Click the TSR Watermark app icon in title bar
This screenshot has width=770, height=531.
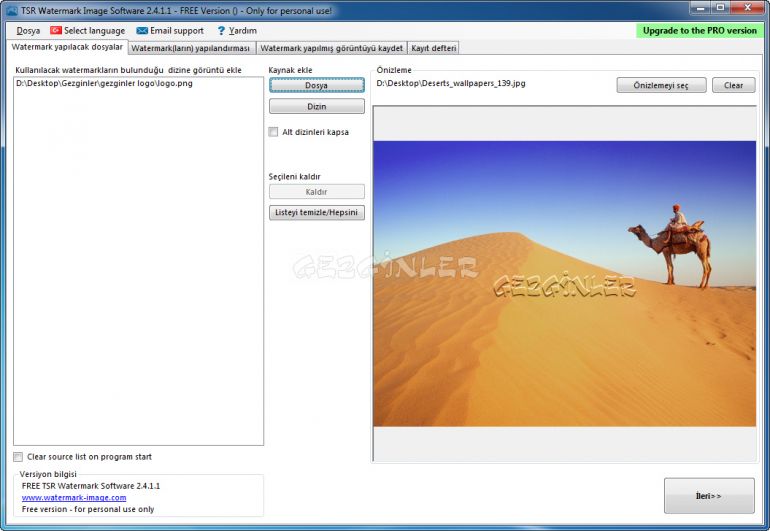point(11,9)
